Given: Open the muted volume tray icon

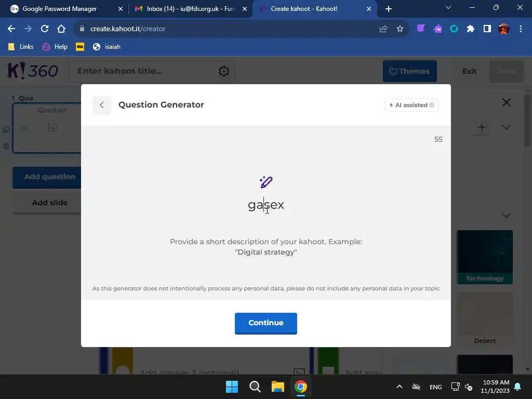Looking at the screenshot, I should (469, 387).
